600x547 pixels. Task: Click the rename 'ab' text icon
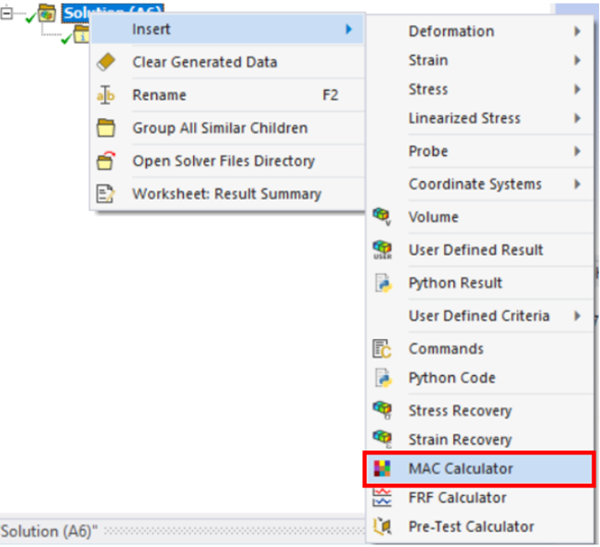tap(106, 95)
